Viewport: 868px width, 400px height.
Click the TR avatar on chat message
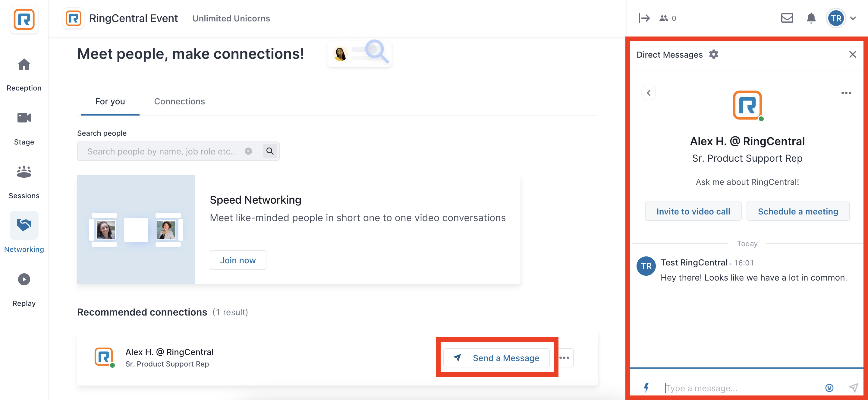[646, 266]
